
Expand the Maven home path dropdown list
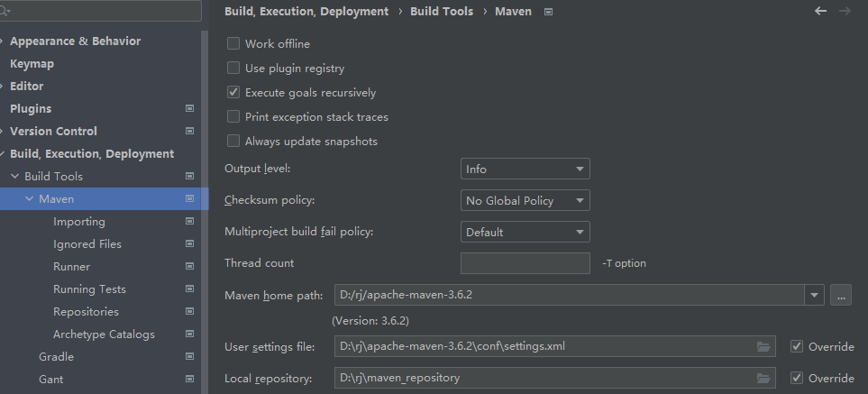pos(815,295)
